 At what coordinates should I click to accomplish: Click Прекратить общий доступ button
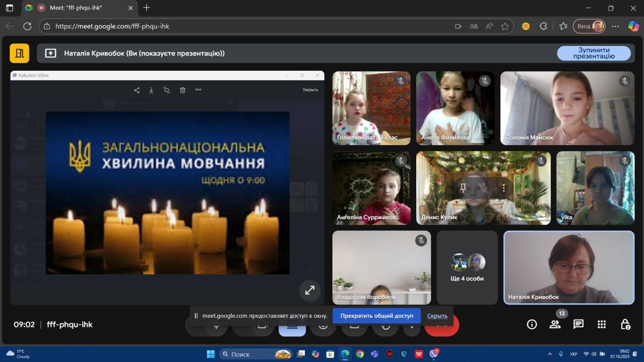coord(377,316)
